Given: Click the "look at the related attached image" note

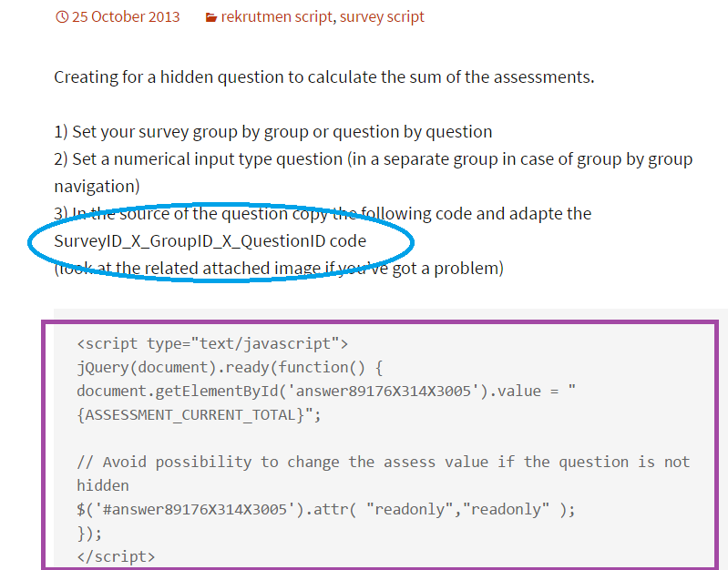Looking at the screenshot, I should (x=278, y=269).
